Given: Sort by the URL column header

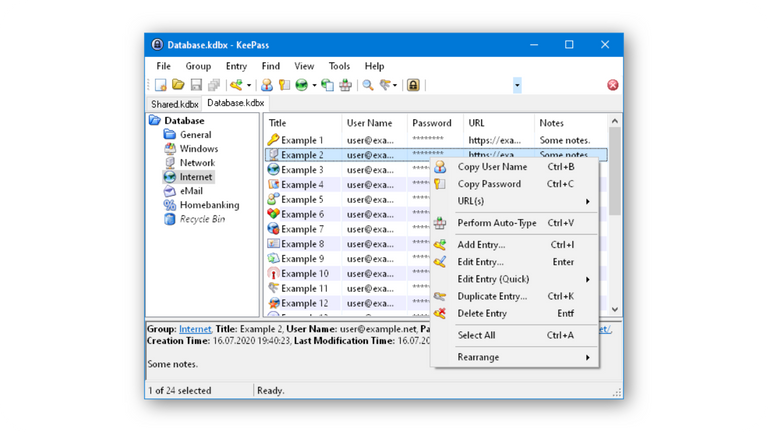Looking at the screenshot, I should tap(499, 123).
